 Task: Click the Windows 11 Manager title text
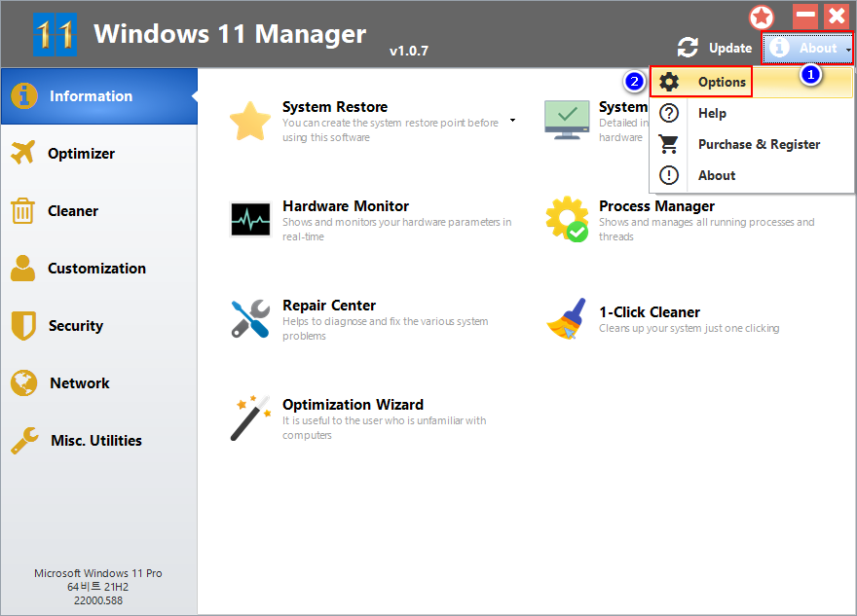tap(230, 34)
